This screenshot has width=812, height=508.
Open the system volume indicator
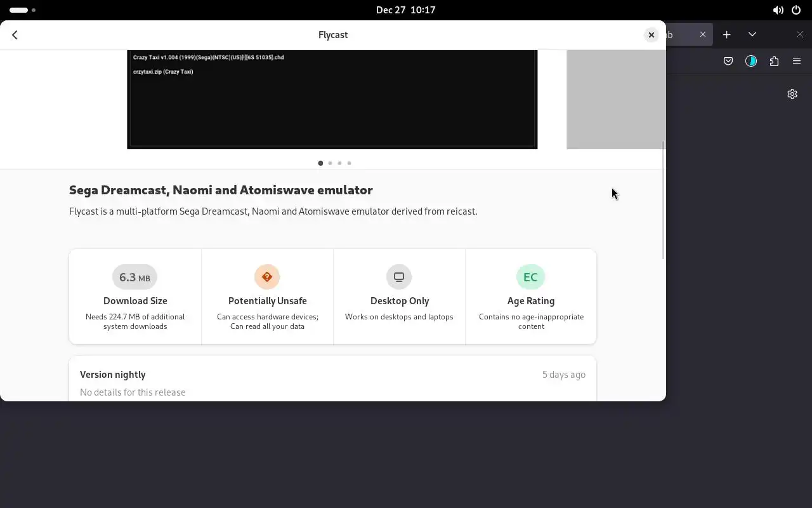778,10
